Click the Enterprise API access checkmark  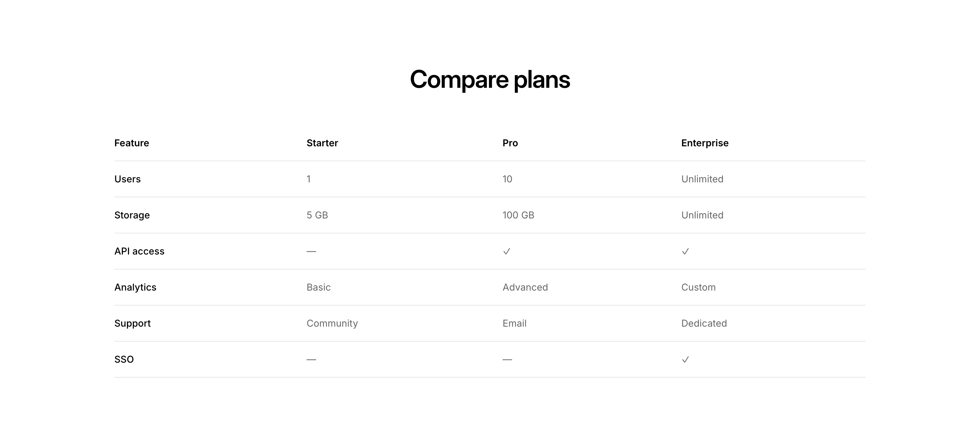[x=685, y=251]
